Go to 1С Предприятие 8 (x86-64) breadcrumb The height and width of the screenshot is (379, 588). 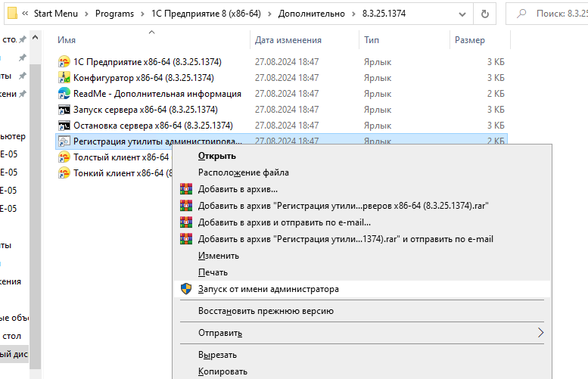pos(206,14)
